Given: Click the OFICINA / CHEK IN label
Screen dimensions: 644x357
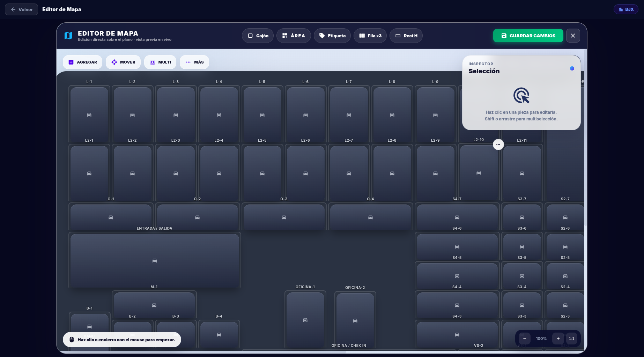Looking at the screenshot, I should (349, 345).
